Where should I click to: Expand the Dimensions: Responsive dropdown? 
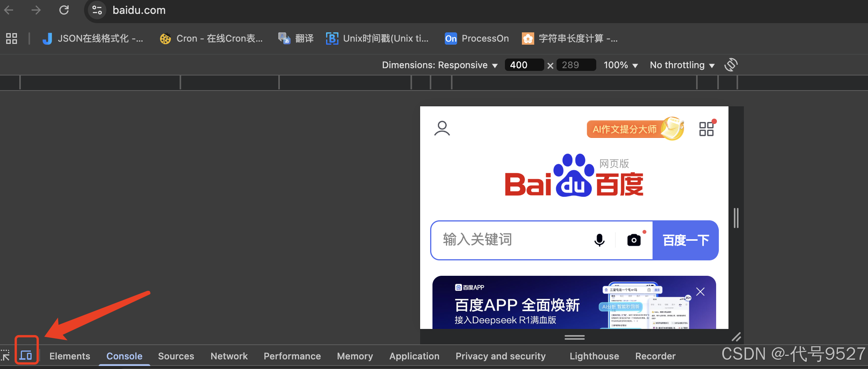pyautogui.click(x=439, y=65)
